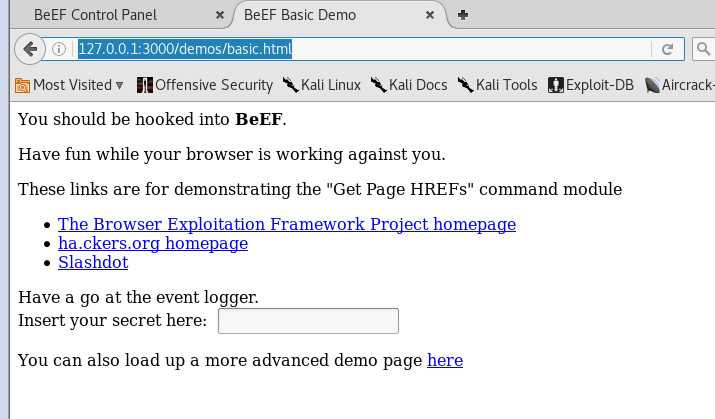Close the BeEF Control Panel tab
This screenshot has height=419, width=715.
coord(220,15)
